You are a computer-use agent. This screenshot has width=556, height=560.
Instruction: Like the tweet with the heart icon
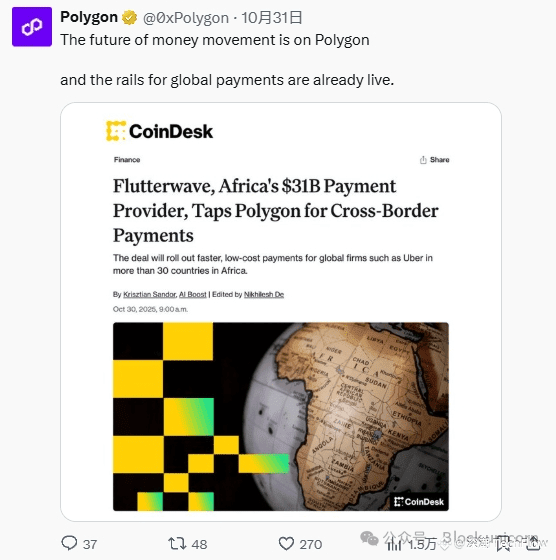pos(286,544)
